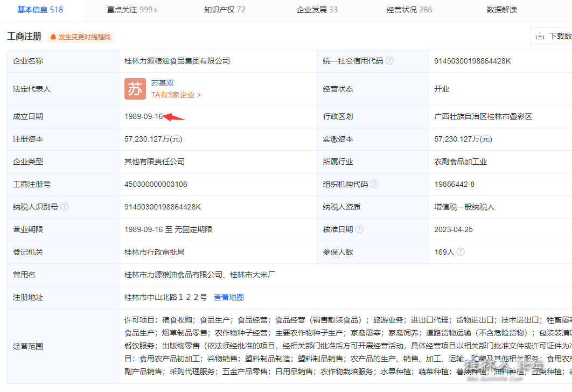572x392 pixels.
Task: Click former names 桂林市力源粮油食品有限公司、桂林市大米厂
Action: pyautogui.click(x=199, y=275)
